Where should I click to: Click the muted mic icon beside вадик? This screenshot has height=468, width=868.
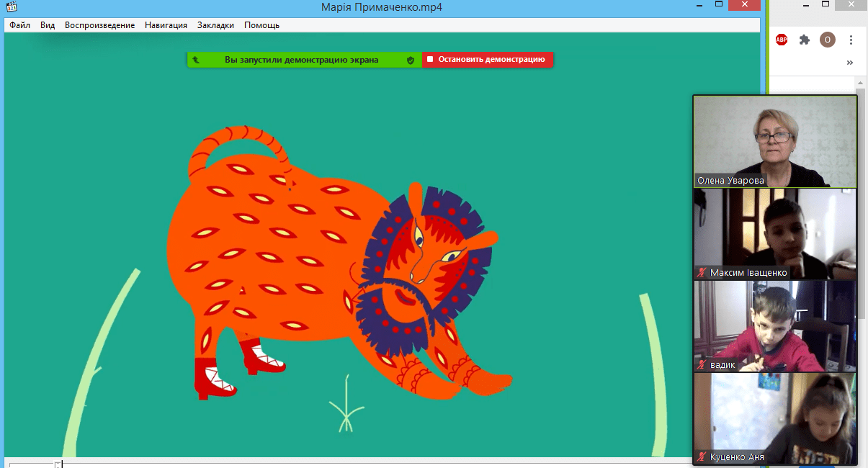[x=702, y=365]
